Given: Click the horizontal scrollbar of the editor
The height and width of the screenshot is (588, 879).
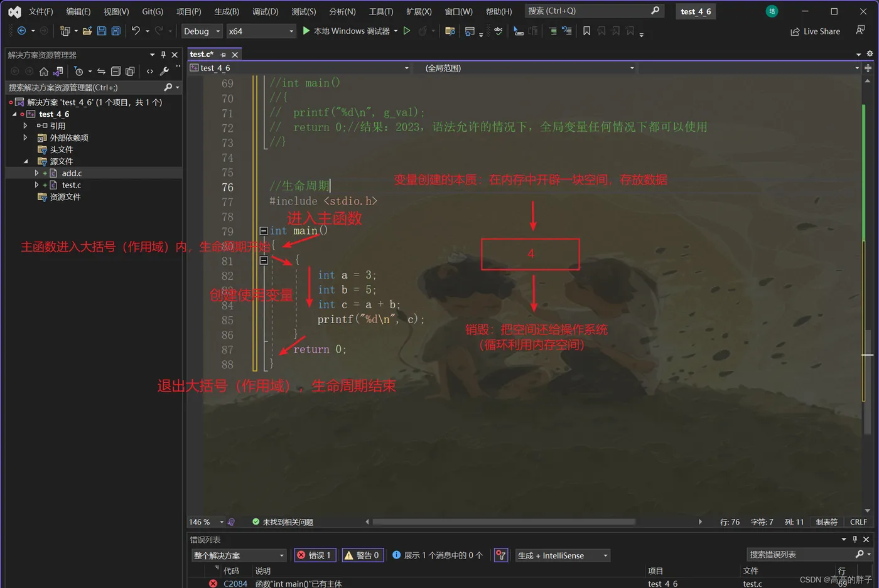Looking at the screenshot, I should tap(504, 521).
